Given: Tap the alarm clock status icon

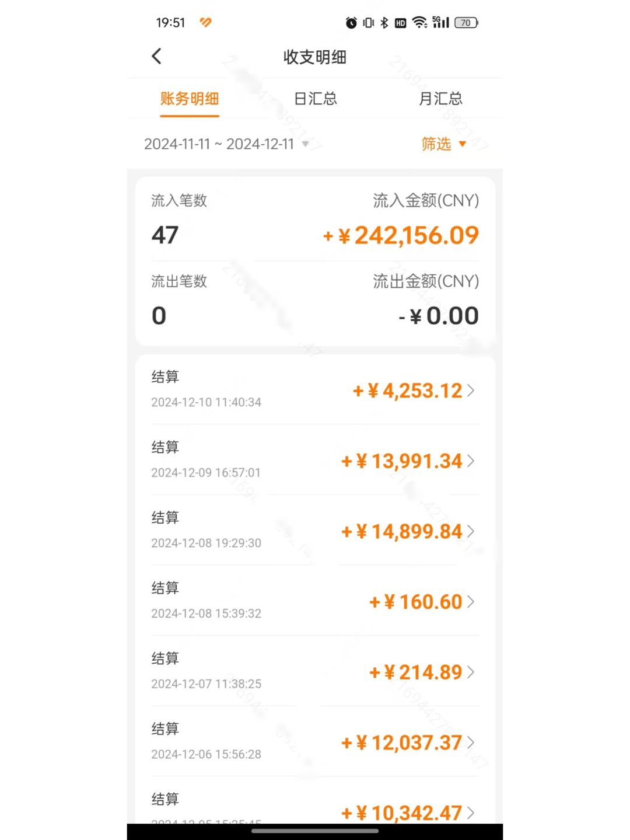Looking at the screenshot, I should (x=351, y=23).
